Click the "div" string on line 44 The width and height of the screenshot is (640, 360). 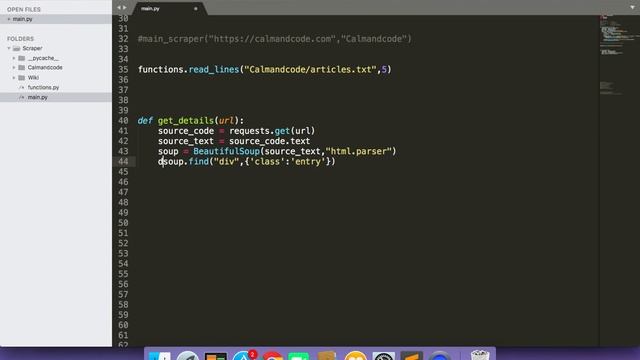point(226,162)
